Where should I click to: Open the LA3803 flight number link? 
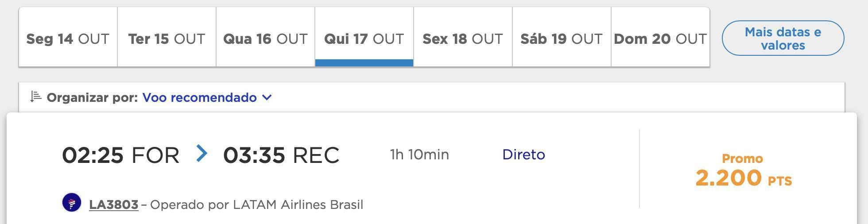coord(114,205)
